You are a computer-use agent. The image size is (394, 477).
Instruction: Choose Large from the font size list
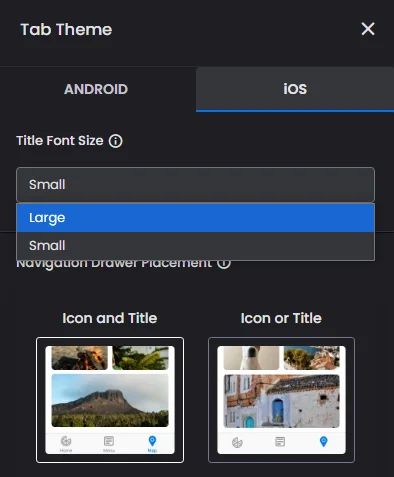point(195,218)
